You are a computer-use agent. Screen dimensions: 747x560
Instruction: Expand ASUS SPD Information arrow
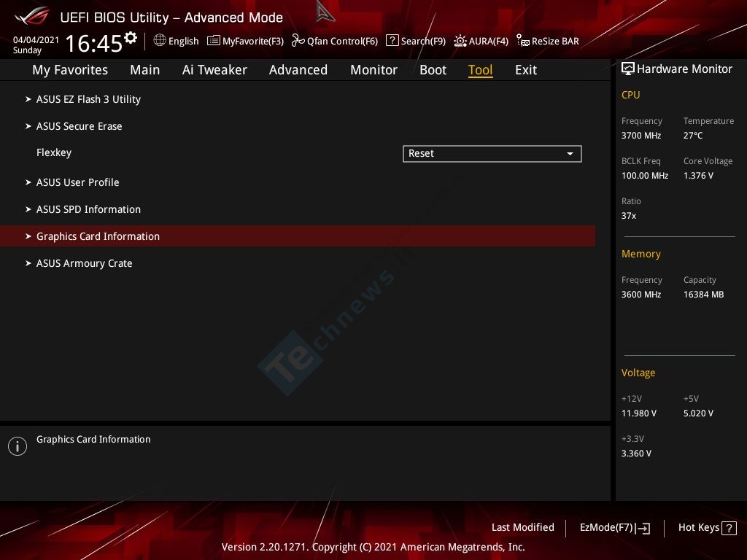[x=28, y=209]
